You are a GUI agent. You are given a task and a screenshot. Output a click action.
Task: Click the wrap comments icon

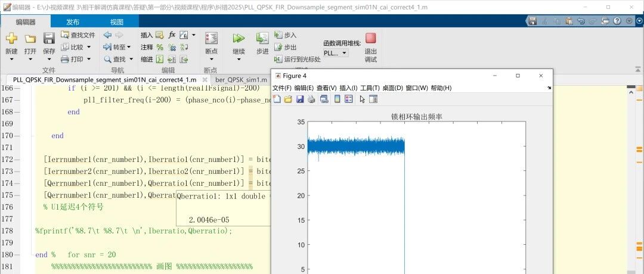tap(184, 47)
